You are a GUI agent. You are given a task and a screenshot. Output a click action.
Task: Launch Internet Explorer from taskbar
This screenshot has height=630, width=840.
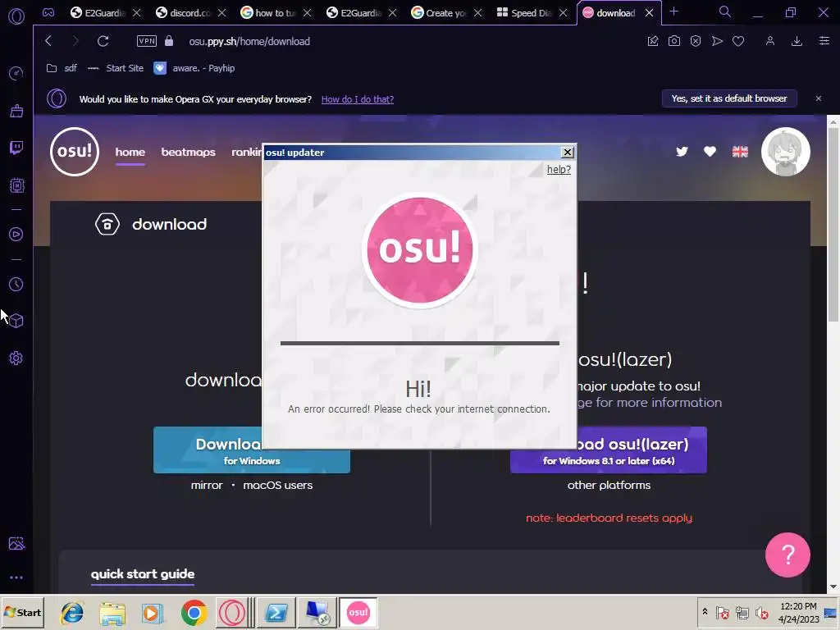coord(72,612)
